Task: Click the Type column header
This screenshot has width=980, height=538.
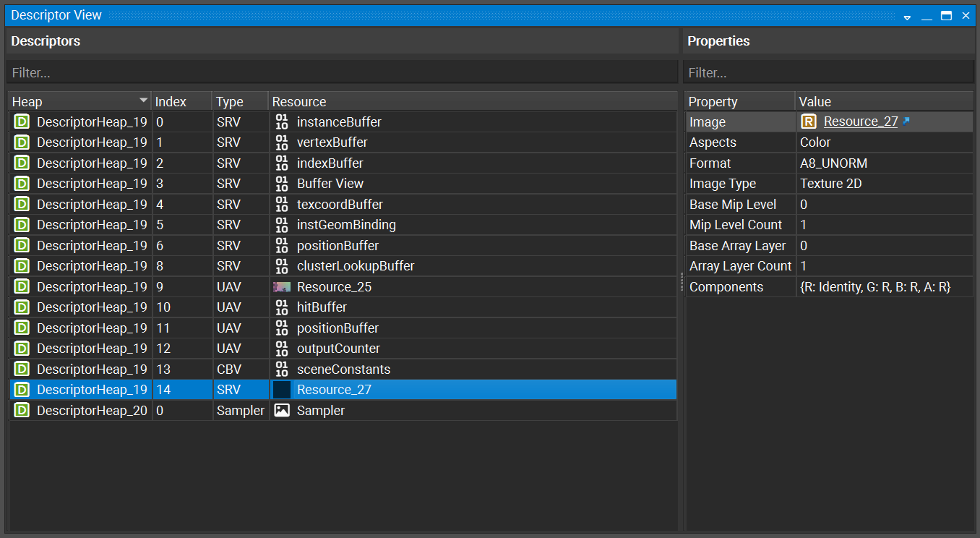Action: coord(239,102)
